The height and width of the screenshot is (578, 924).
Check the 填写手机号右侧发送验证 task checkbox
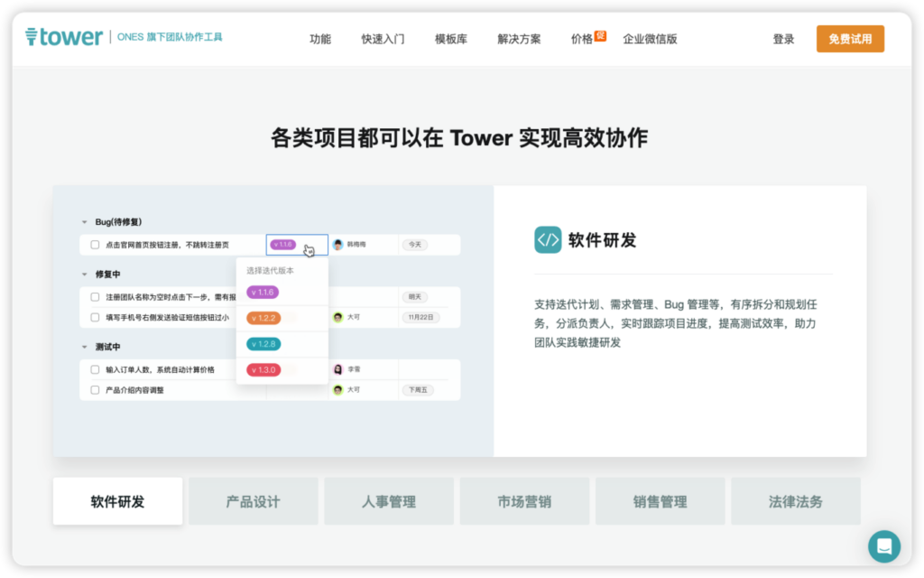[x=95, y=317]
